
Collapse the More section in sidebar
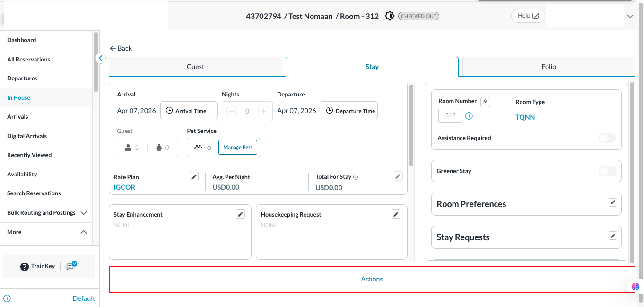84,232
